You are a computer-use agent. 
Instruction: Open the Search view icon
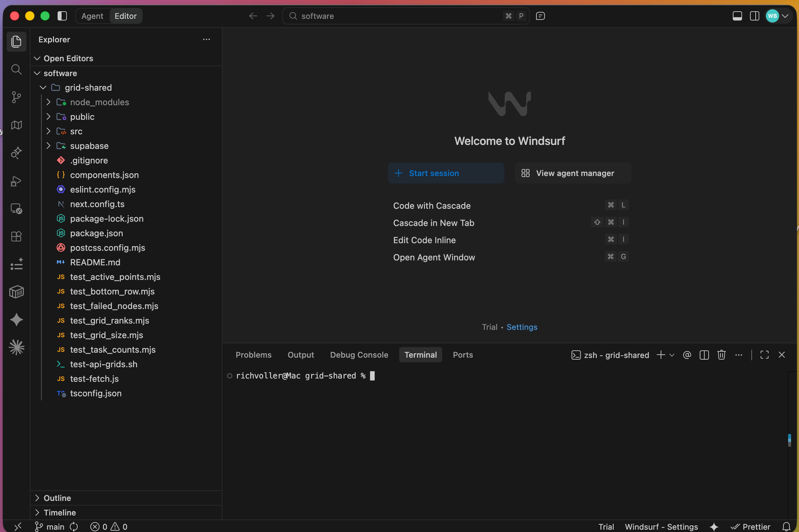pos(16,69)
